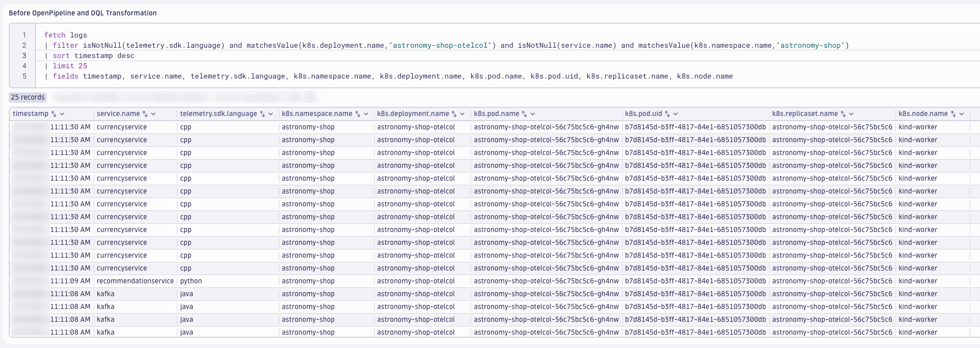Click the filter line in the DQL editor
The width and height of the screenshot is (980, 348).
(x=446, y=45)
